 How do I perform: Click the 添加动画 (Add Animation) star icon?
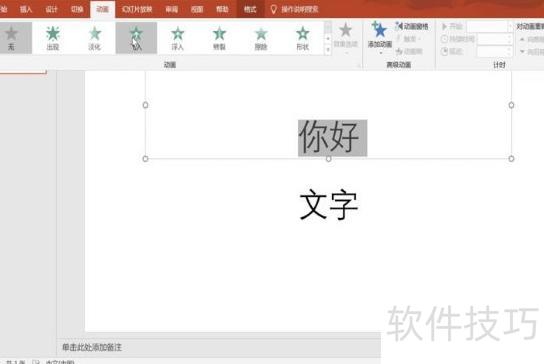click(380, 31)
